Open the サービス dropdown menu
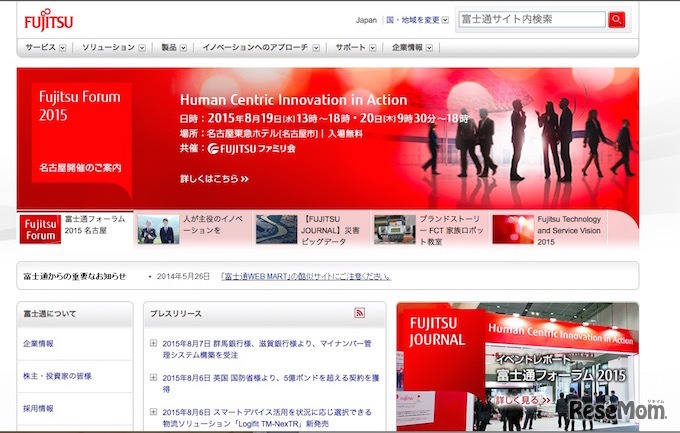This screenshot has height=433, width=680. (x=45, y=47)
